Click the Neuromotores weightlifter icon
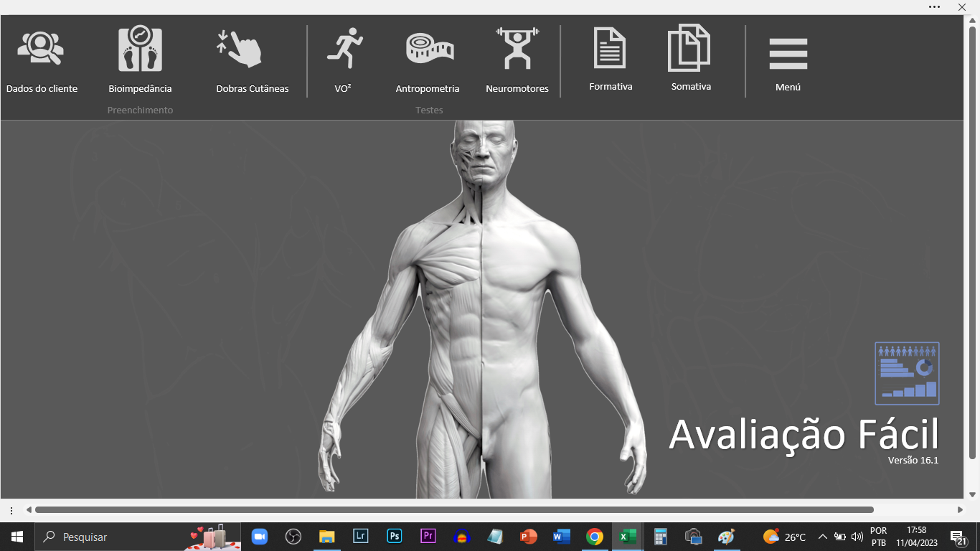 517,49
